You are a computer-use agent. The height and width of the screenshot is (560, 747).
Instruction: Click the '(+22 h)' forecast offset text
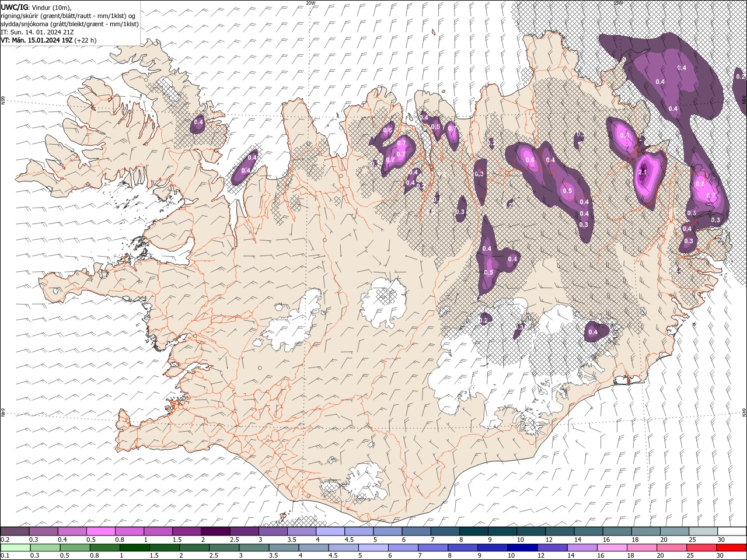[86, 40]
